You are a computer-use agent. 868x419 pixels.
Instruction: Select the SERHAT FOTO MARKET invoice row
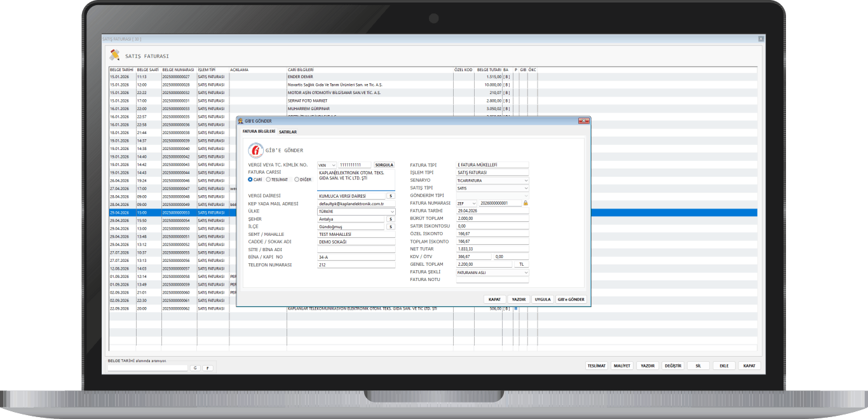click(x=433, y=100)
